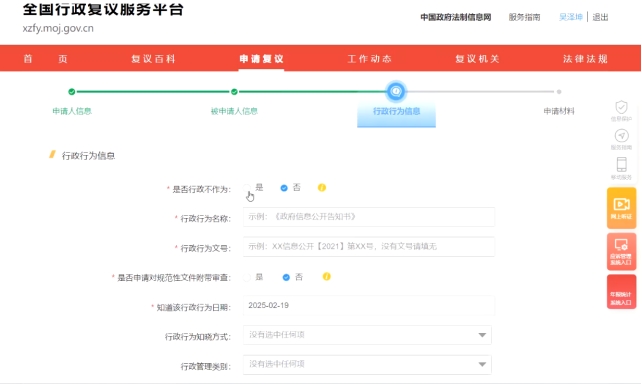Screen dimensions: 642x385
Task: Click the pending 申请材料 step dot
Action: coord(559,92)
